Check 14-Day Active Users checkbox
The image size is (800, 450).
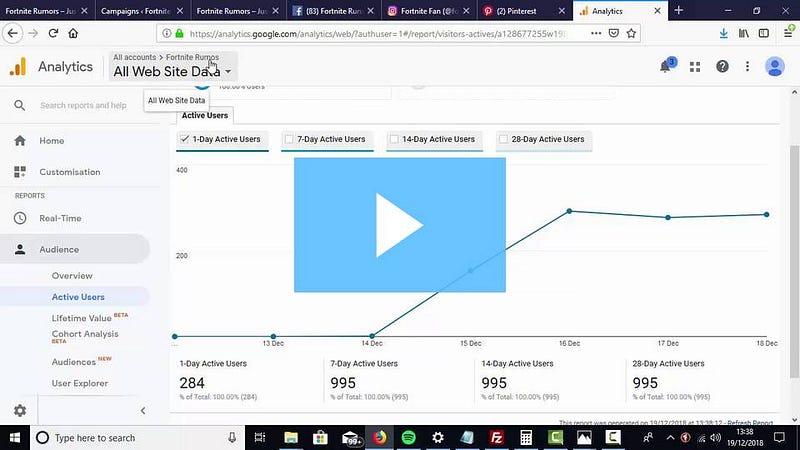click(x=394, y=139)
